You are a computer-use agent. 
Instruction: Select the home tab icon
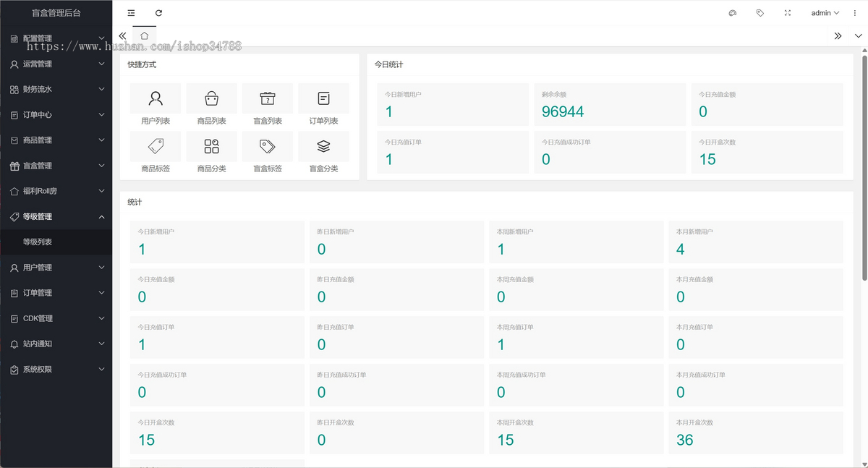pos(145,35)
